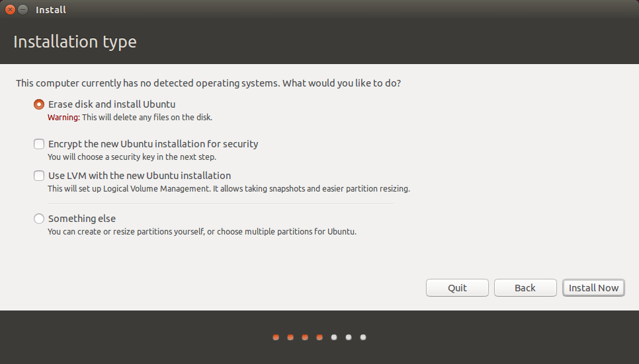The image size is (639, 364).
Task: Click the red Warning text
Action: [64, 118]
